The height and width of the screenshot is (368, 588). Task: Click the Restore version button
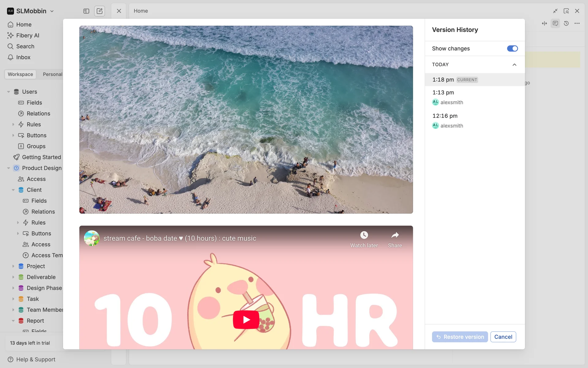460,337
